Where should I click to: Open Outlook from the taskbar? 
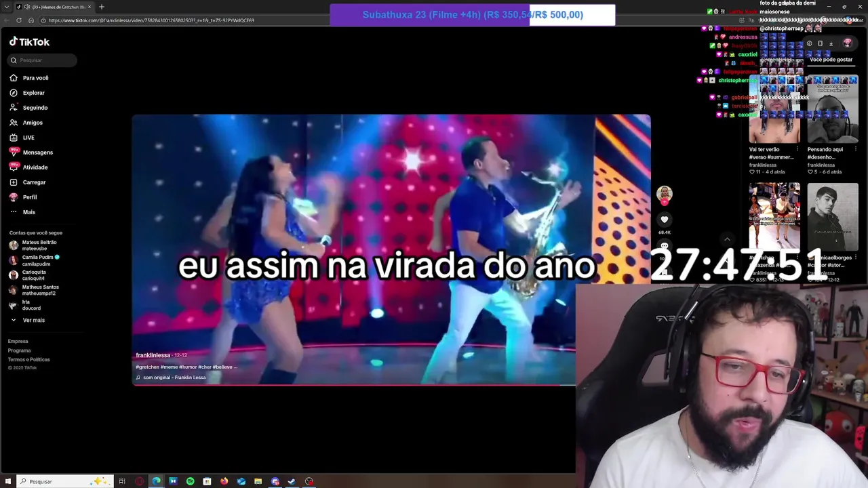click(x=241, y=481)
